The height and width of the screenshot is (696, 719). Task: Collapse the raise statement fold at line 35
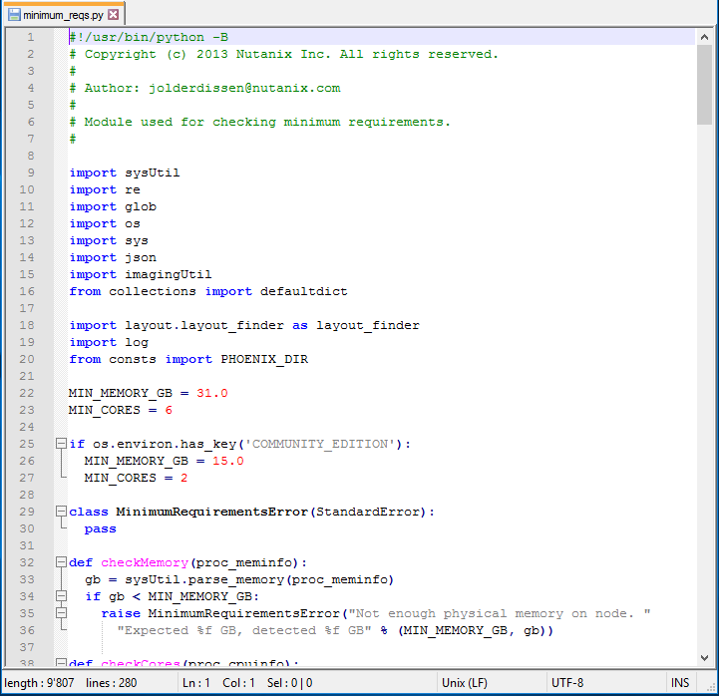click(x=61, y=614)
